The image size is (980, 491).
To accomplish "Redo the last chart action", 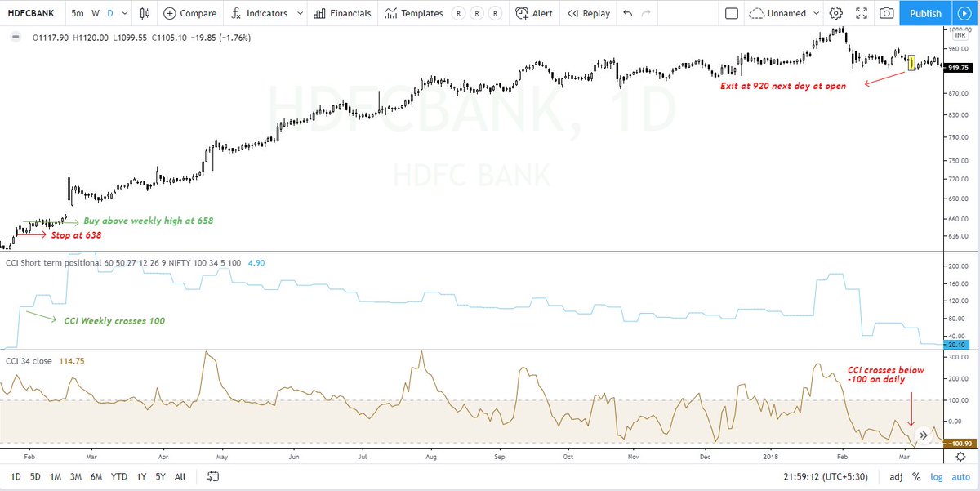I will pos(646,13).
